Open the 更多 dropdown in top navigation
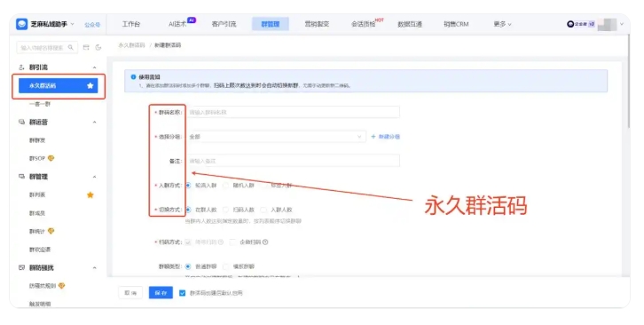The height and width of the screenshot is (325, 644). click(x=502, y=24)
